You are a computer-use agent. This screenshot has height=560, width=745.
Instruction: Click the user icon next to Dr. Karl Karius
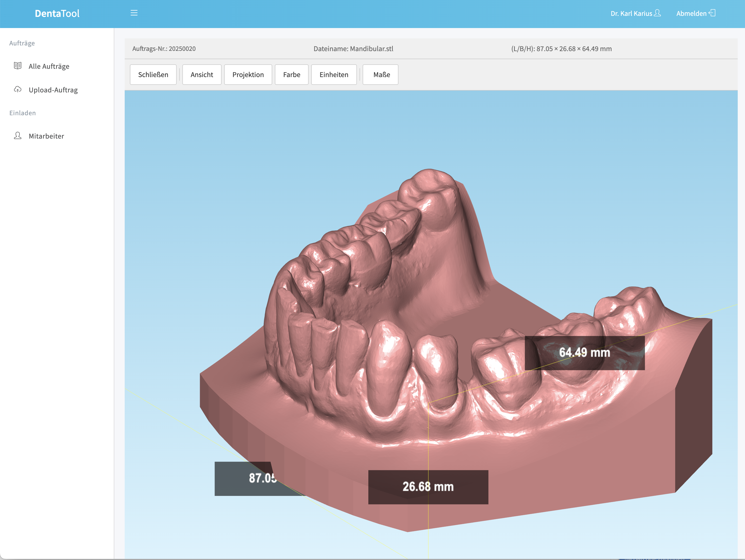coord(658,13)
